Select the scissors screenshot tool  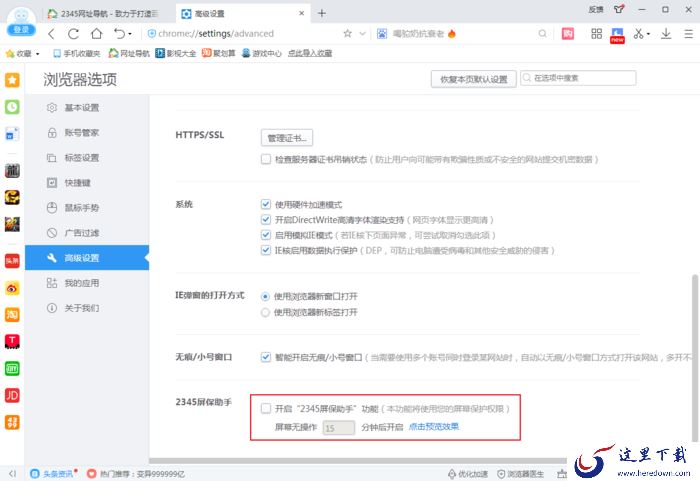coord(638,33)
